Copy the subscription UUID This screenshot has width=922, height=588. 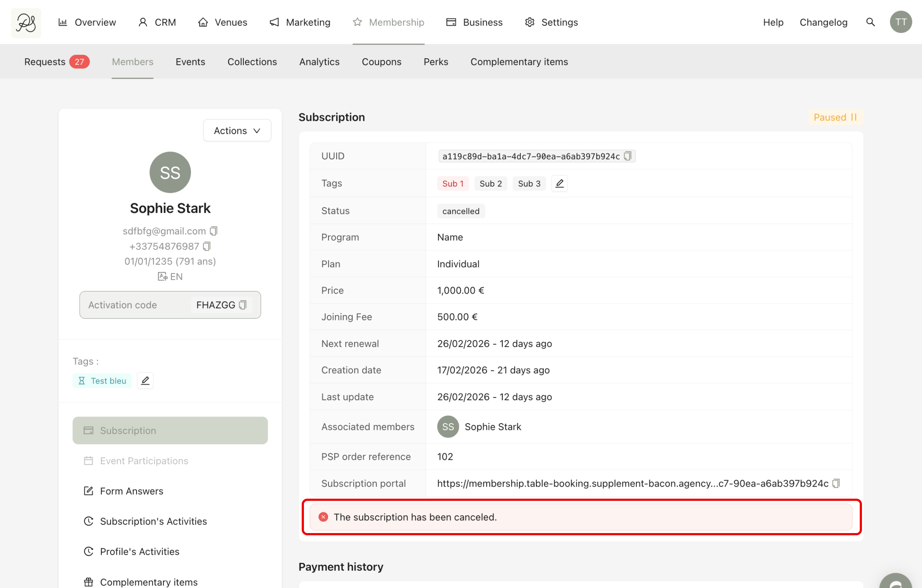pyautogui.click(x=627, y=156)
